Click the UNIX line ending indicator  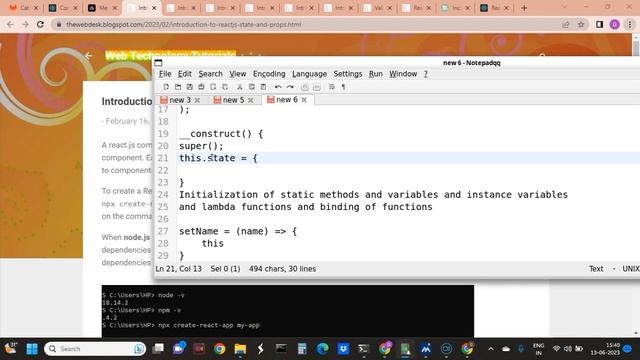tap(631, 269)
